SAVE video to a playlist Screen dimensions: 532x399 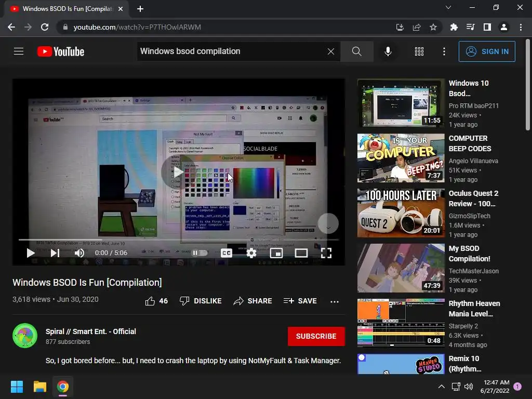click(x=300, y=301)
